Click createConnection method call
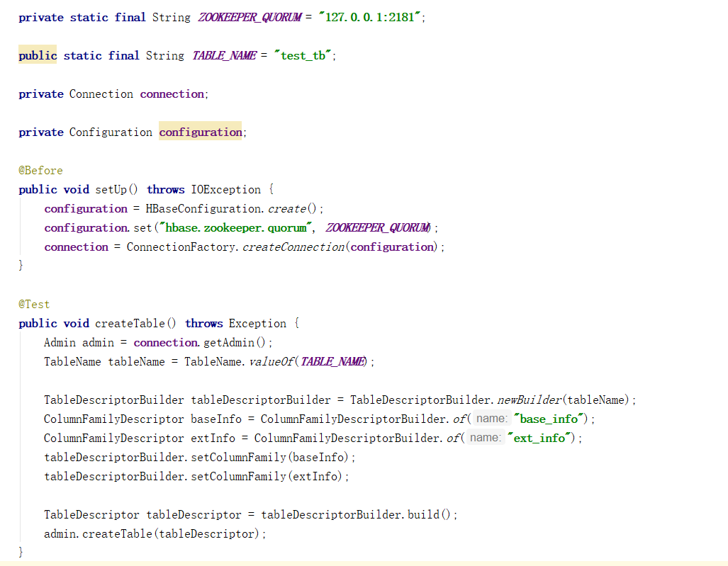Viewport: 728px width, 566px height. click(293, 247)
